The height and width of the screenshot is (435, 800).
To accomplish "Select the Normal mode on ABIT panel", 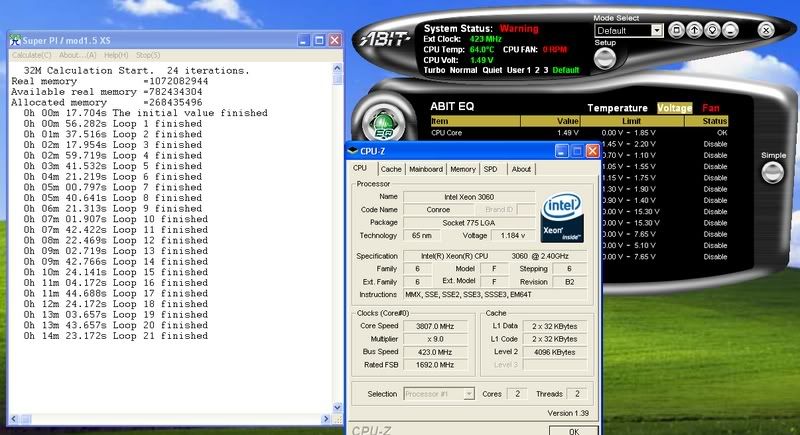I will point(463,70).
